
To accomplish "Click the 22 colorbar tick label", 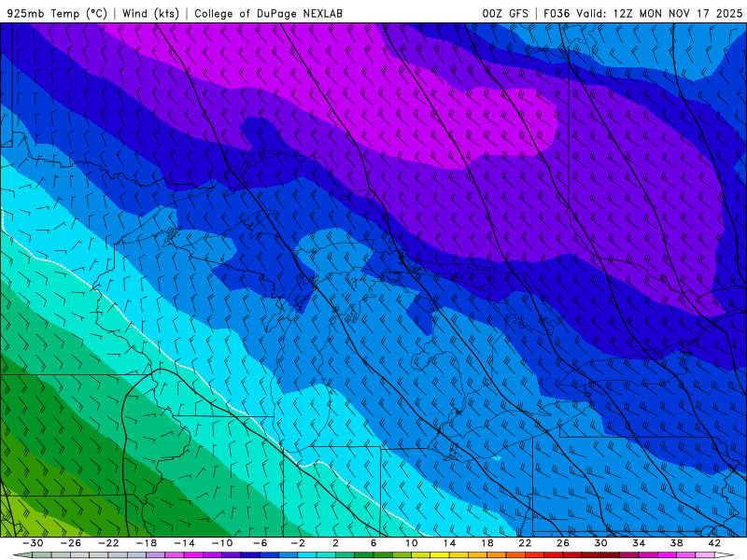I will coord(525,543).
